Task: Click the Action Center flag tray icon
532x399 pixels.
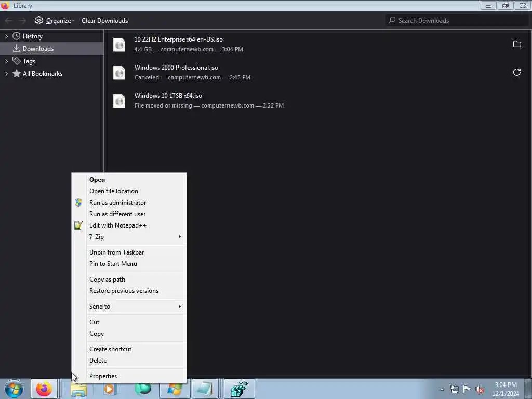Action: point(467,389)
